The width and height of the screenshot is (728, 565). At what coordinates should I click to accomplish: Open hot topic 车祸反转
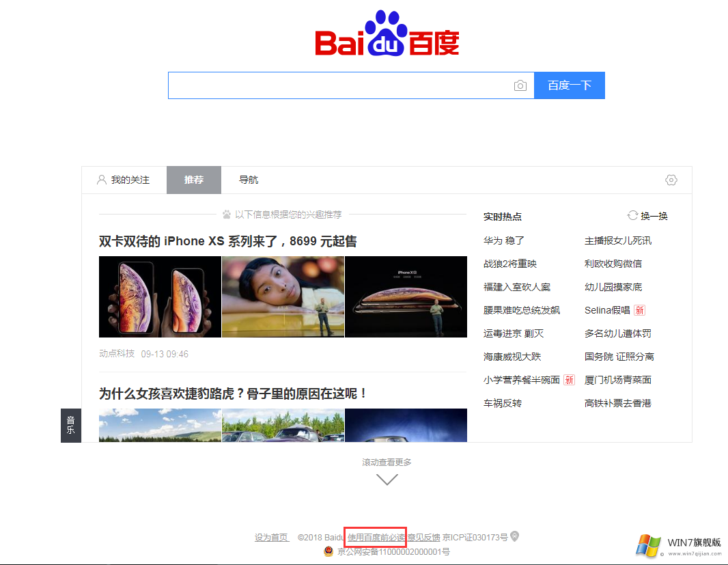pyautogui.click(x=503, y=403)
